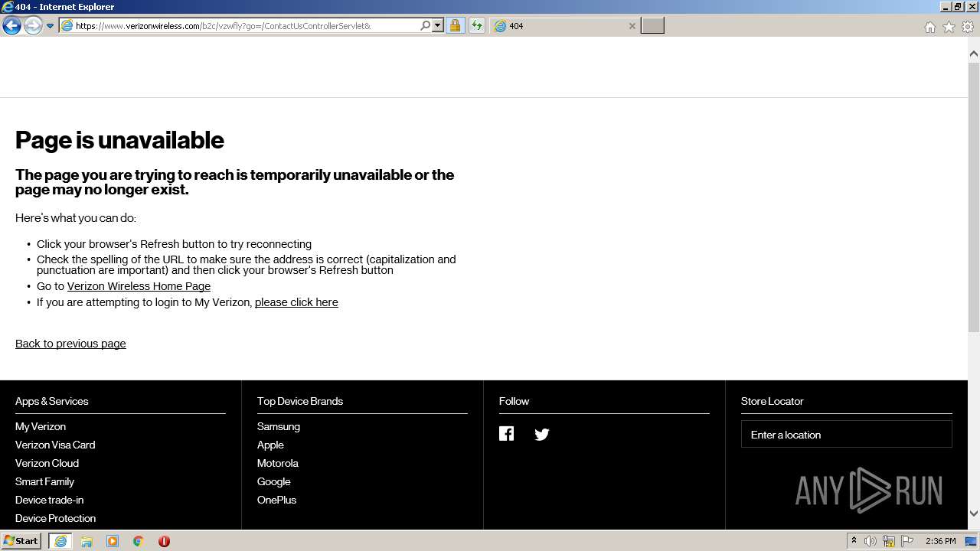Open Smart Family footer link

[x=44, y=481]
